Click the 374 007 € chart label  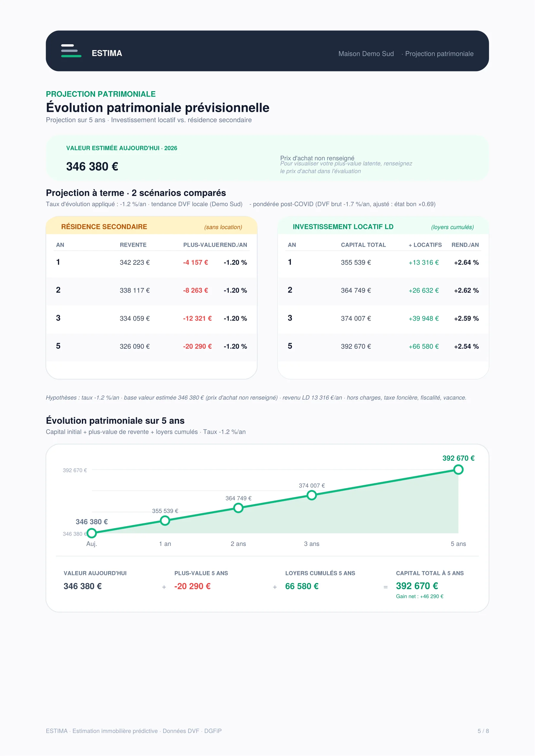[x=311, y=485]
